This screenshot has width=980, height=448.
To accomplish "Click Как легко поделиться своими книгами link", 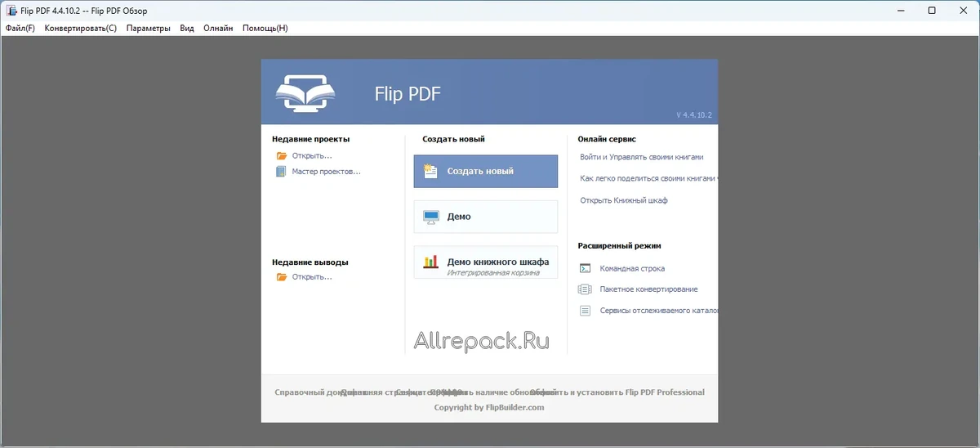I will tap(649, 178).
